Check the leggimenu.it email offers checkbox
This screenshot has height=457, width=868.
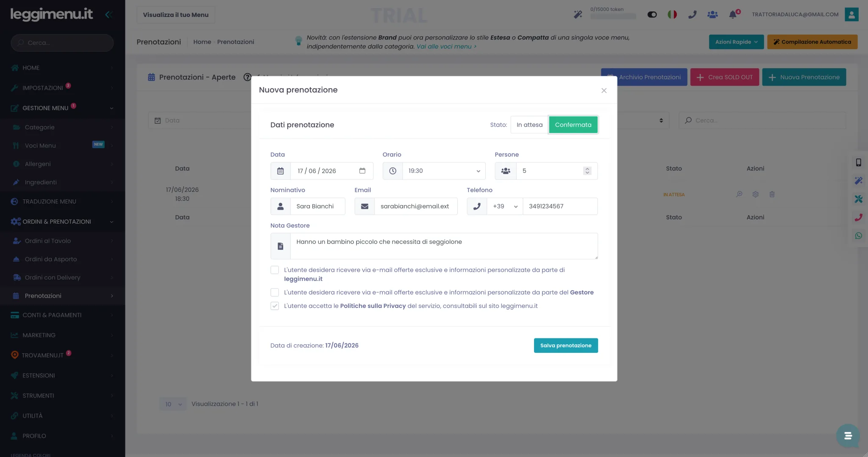(275, 270)
